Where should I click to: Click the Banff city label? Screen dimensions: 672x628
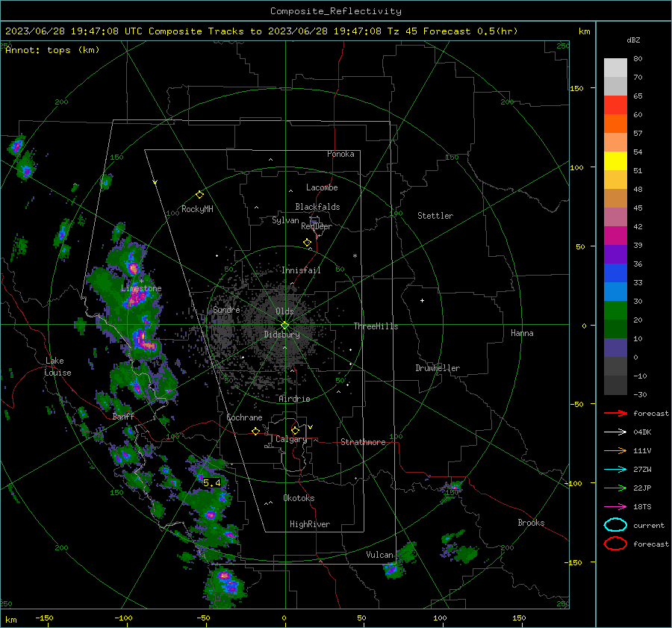coord(123,416)
